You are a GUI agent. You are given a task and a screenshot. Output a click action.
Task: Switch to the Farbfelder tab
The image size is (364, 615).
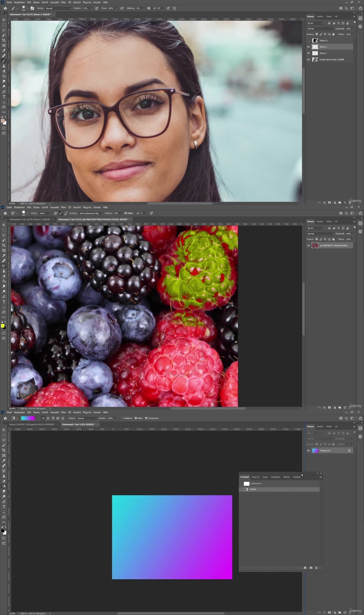point(275,477)
